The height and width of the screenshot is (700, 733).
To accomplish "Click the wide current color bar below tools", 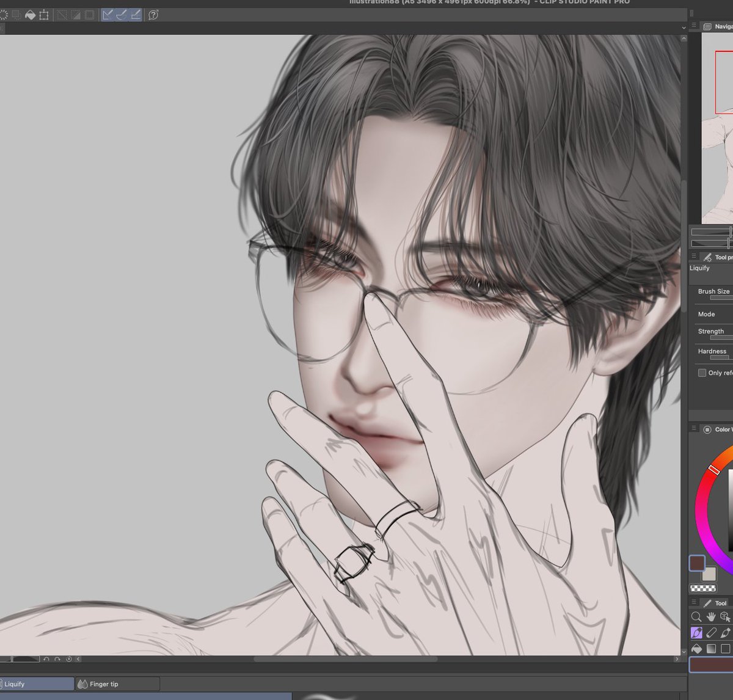I will click(x=711, y=665).
